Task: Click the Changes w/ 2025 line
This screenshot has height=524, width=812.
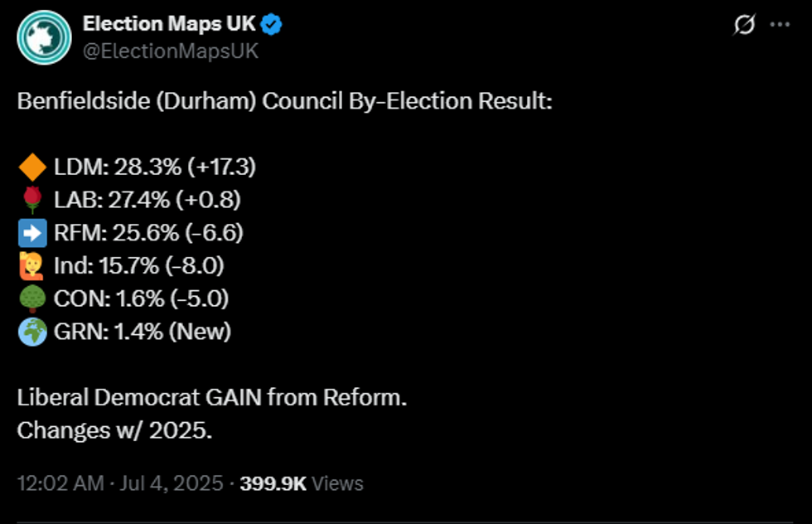Action: (x=117, y=429)
